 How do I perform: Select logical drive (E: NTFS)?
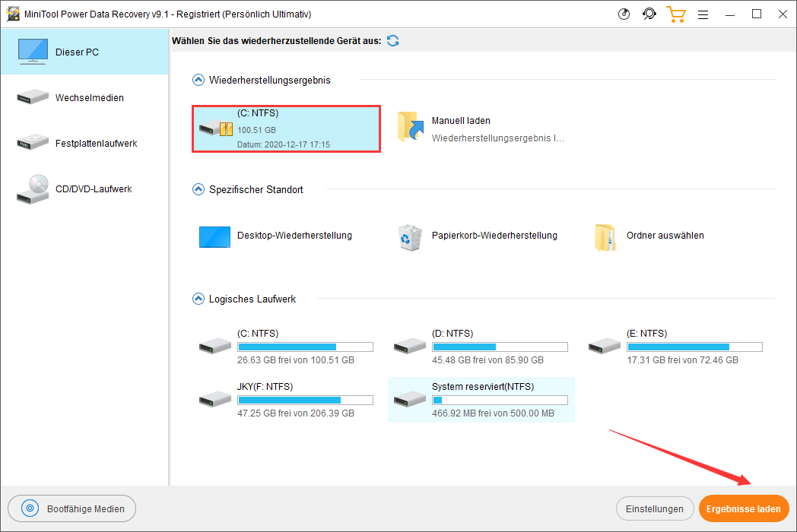(x=675, y=347)
